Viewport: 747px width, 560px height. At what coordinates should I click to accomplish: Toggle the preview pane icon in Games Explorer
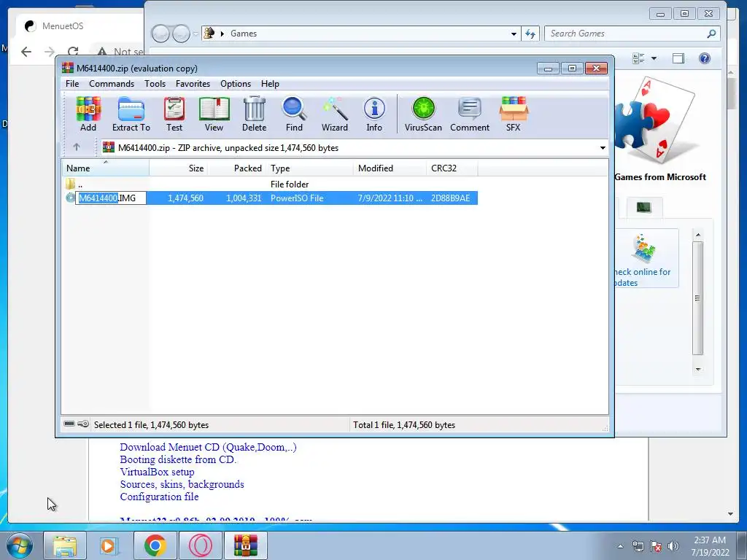678,58
